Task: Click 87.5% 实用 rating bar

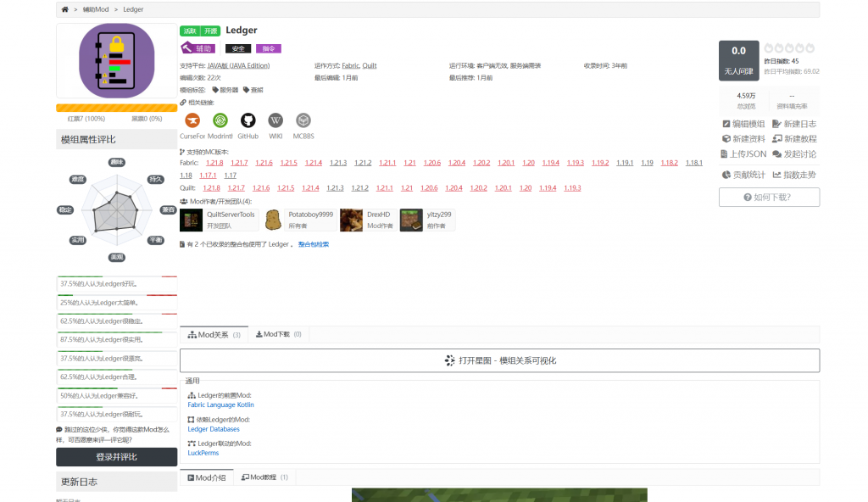Action: (117, 340)
